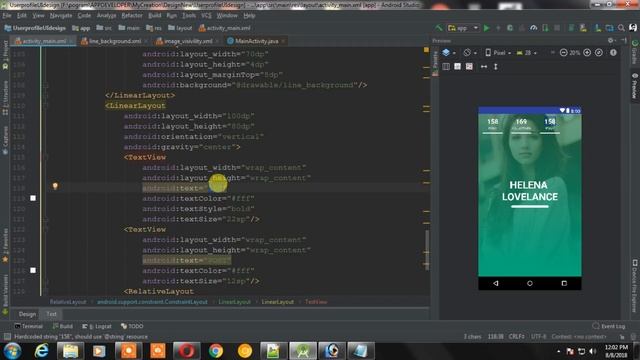
Task: Open the Event Log
Action: coord(609,326)
